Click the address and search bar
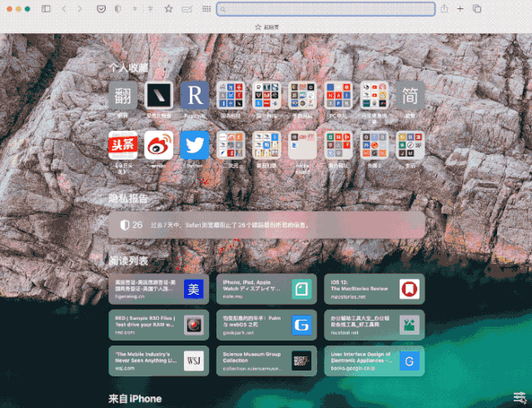 point(326,9)
